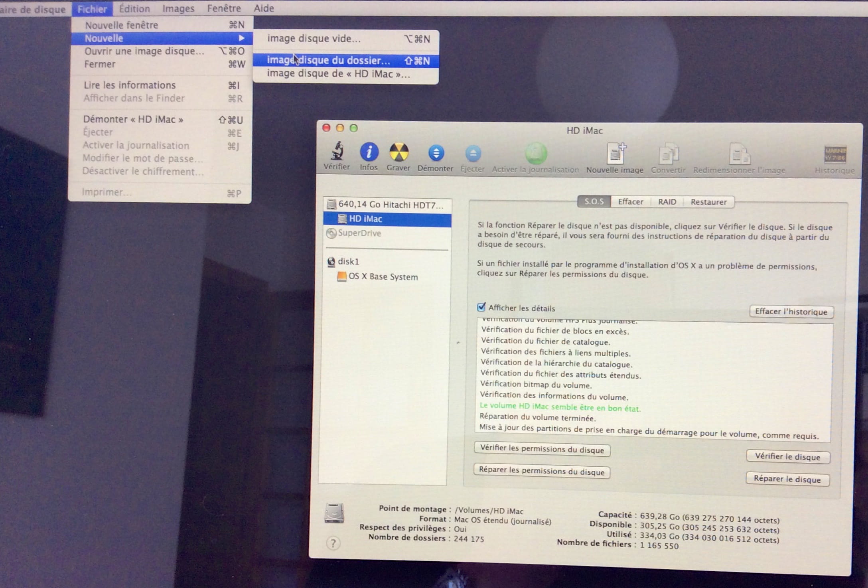Click 'Vérification bitmap du volume.' log line
Viewport: 868px width, 588px height.
[536, 385]
